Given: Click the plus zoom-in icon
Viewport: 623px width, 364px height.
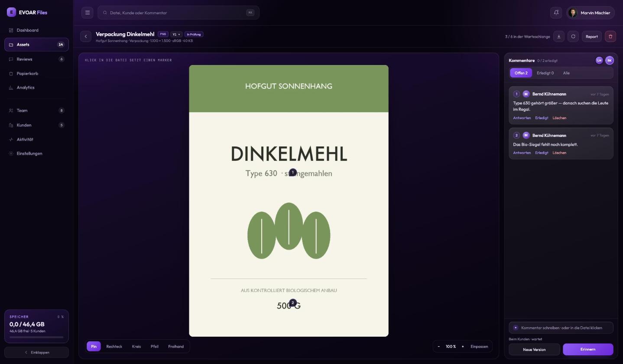Looking at the screenshot, I should tap(463, 346).
